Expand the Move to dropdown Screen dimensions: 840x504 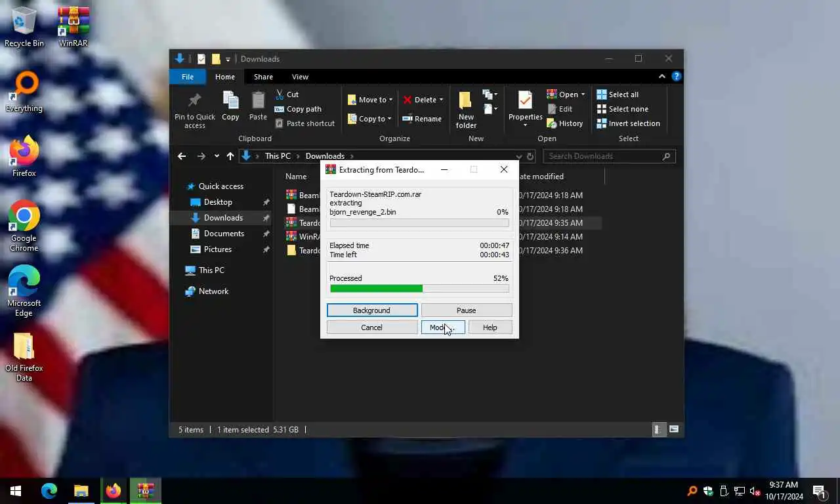(x=390, y=100)
